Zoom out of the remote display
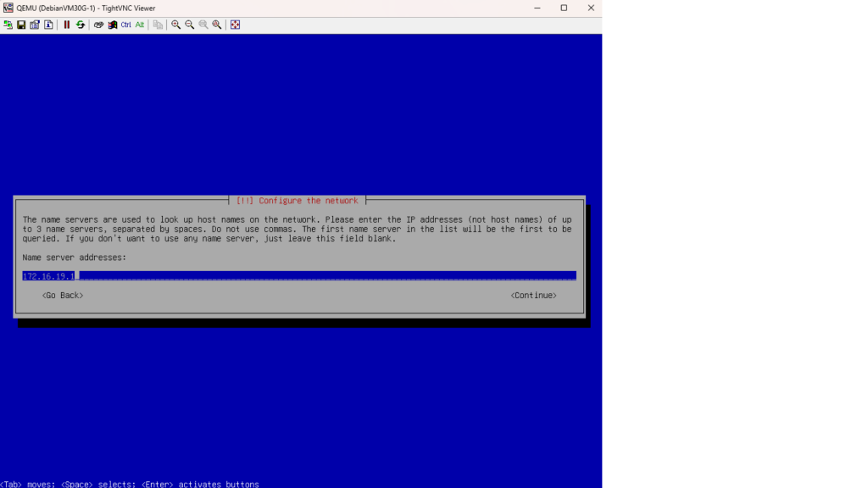 [x=189, y=25]
